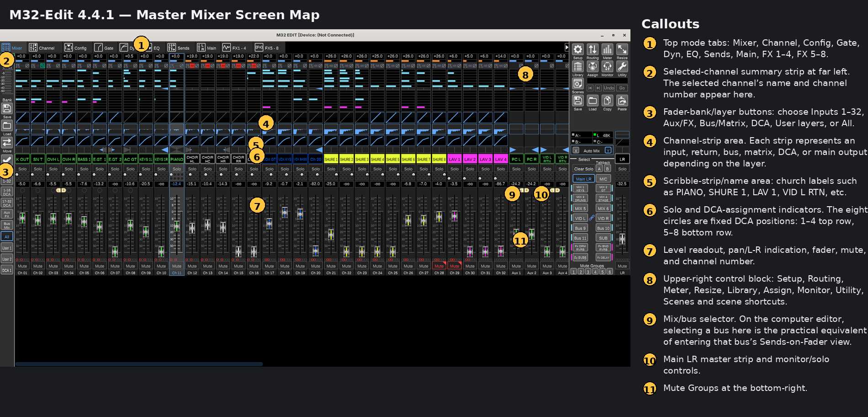Click the Bank Load folder icon

coord(7,126)
